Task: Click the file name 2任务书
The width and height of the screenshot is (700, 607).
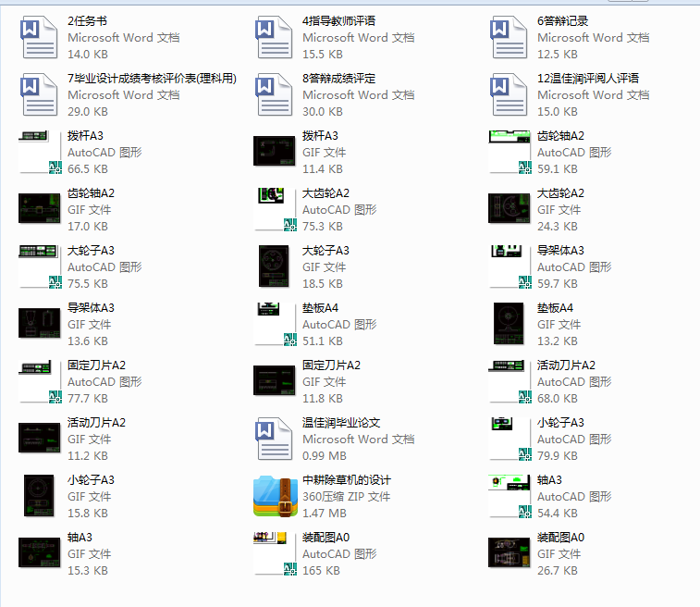Action: [87, 21]
